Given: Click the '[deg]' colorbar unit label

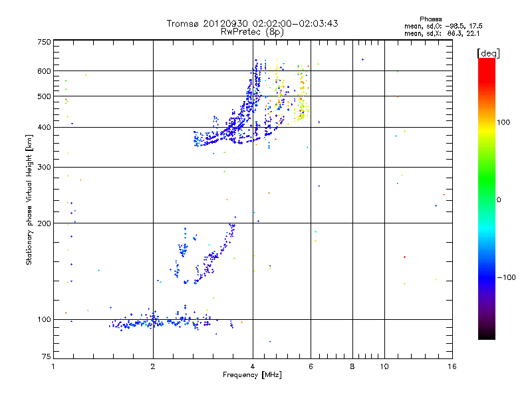Looking at the screenshot, I should pos(488,53).
